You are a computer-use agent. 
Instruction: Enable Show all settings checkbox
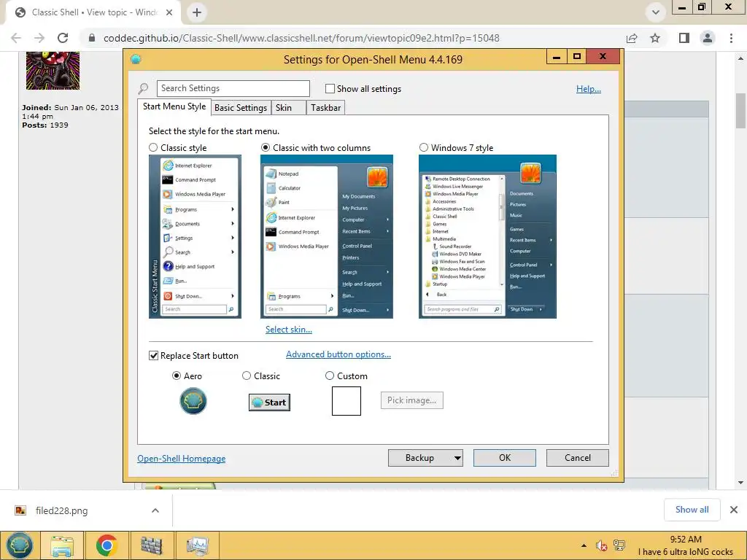330,88
